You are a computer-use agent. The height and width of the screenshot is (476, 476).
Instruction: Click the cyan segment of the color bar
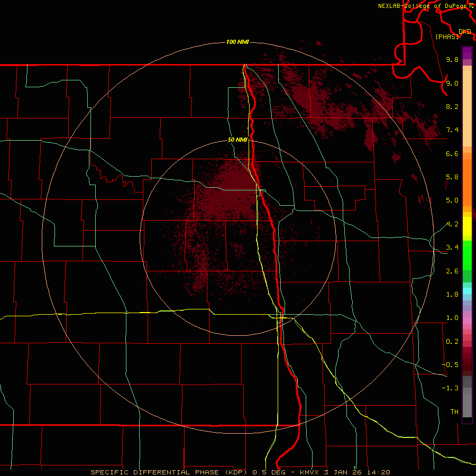click(467, 290)
